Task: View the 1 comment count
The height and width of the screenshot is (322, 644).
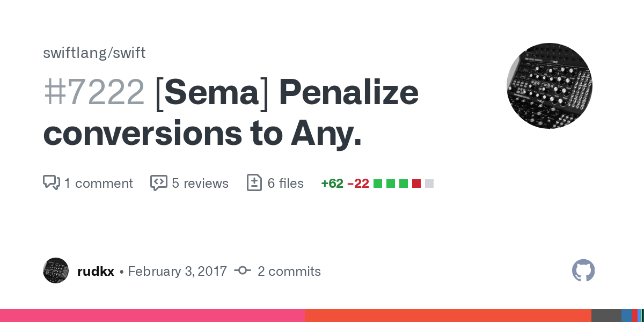Action: click(x=98, y=184)
